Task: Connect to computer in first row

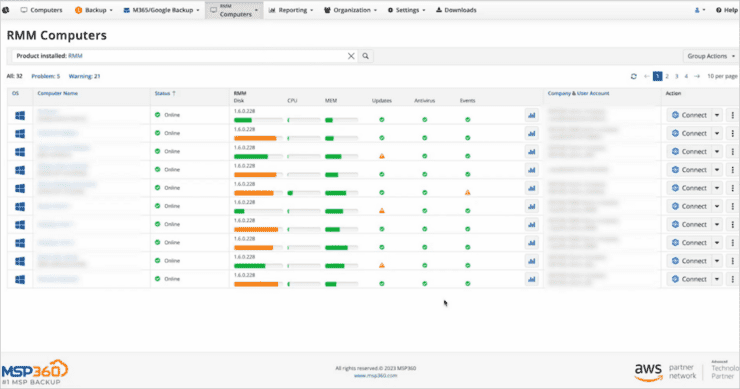Action: [689, 115]
